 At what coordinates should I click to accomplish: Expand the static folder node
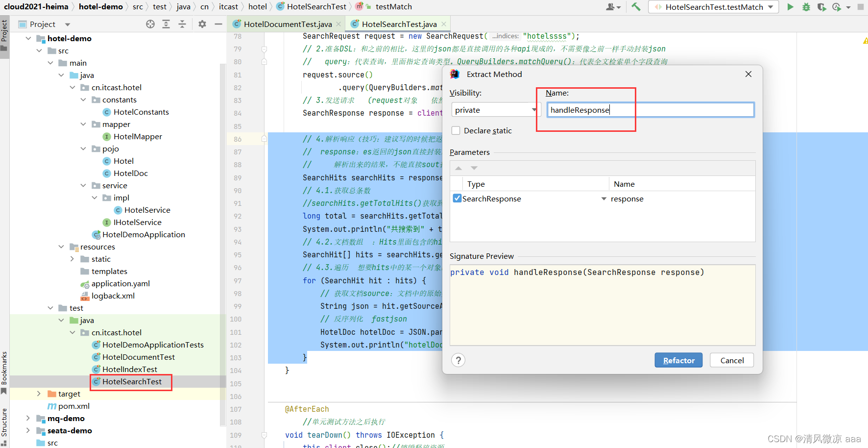click(x=72, y=259)
